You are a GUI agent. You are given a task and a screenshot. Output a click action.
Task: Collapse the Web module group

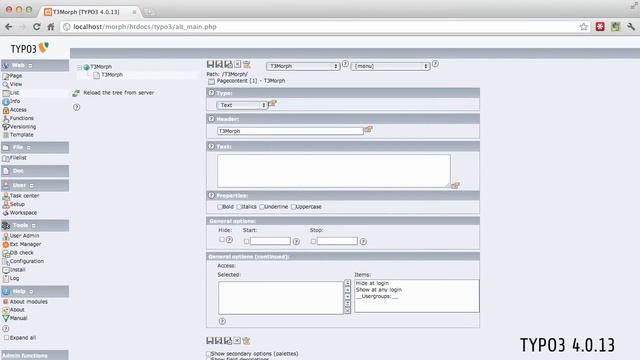pyautogui.click(x=30, y=66)
